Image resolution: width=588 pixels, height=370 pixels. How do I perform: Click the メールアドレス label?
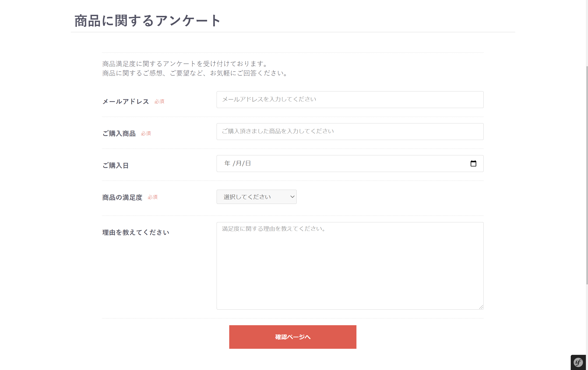tap(126, 101)
